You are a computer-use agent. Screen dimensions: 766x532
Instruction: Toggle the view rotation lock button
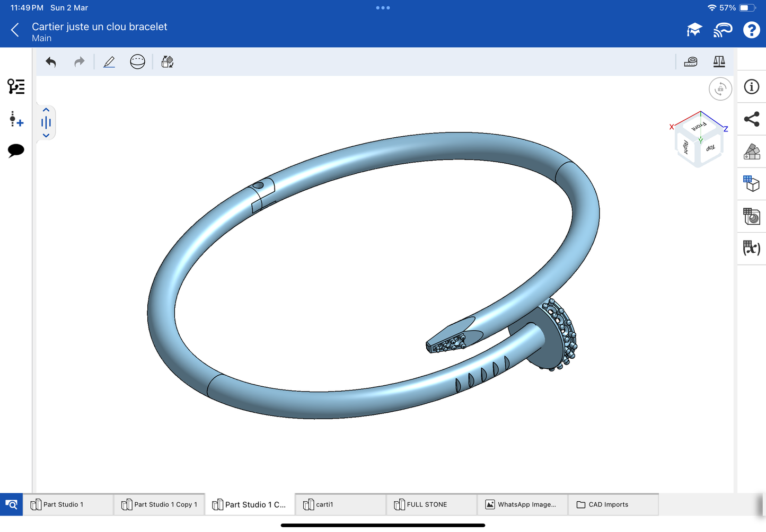tap(720, 89)
